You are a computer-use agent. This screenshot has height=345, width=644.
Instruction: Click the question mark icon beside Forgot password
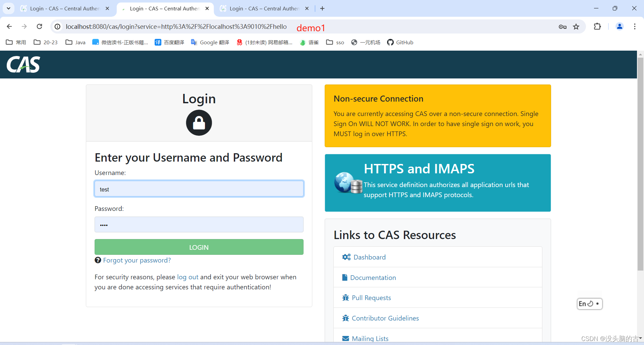[x=98, y=260]
